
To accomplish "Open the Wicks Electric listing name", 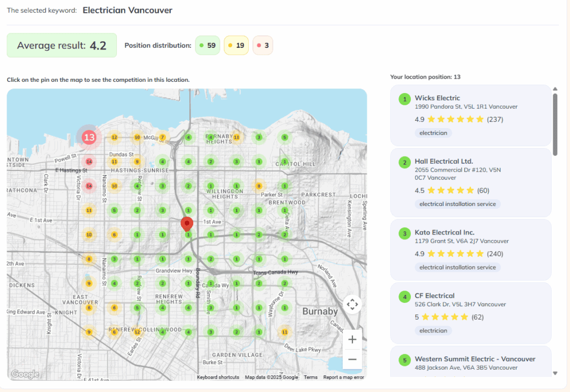I will click(x=438, y=98).
